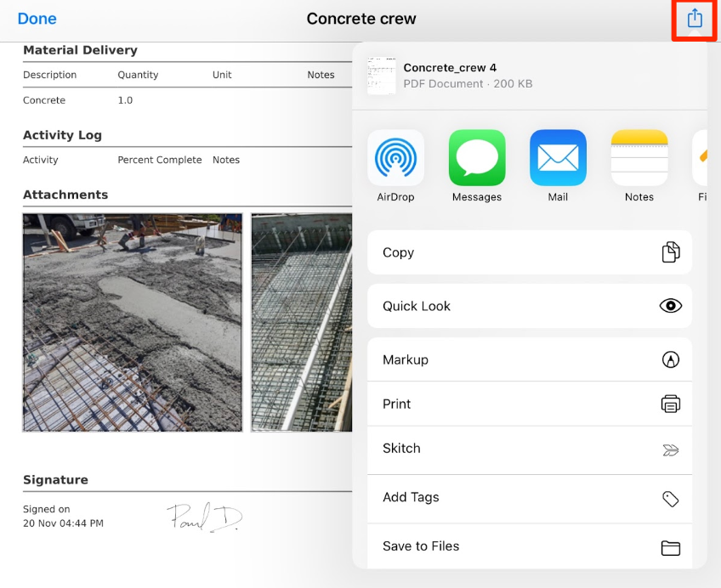The height and width of the screenshot is (588, 721).
Task: Click the Activity column header
Action: point(41,160)
